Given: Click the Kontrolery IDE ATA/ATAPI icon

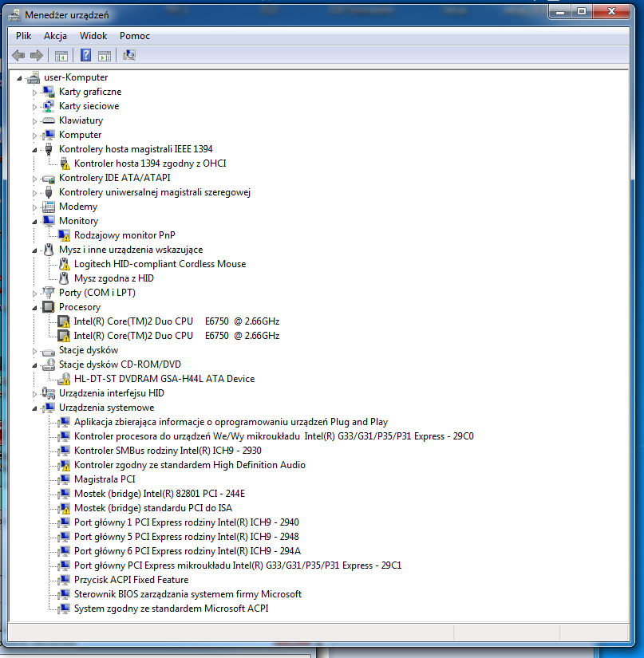Looking at the screenshot, I should click(49, 178).
